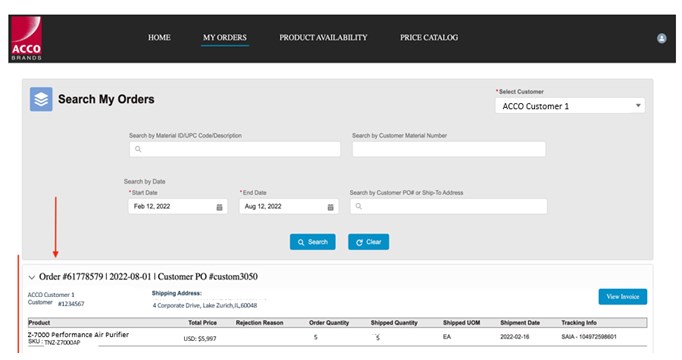Focus the Customer Material Number field
Screen dimensions: 682x360
click(x=449, y=149)
